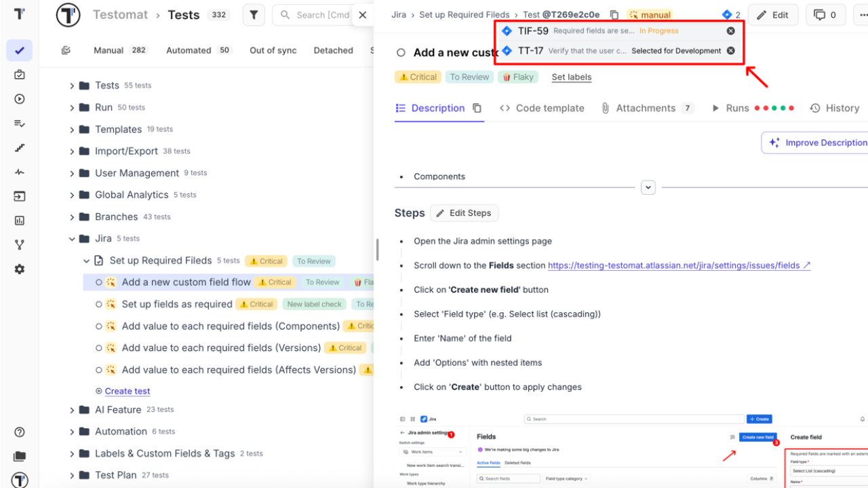The image size is (868, 488).
Task: Open the Attachments tab showing 7 items
Action: click(x=646, y=108)
